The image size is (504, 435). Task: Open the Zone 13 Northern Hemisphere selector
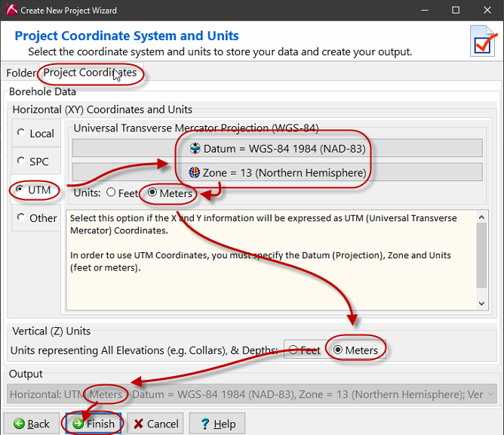pos(277,173)
